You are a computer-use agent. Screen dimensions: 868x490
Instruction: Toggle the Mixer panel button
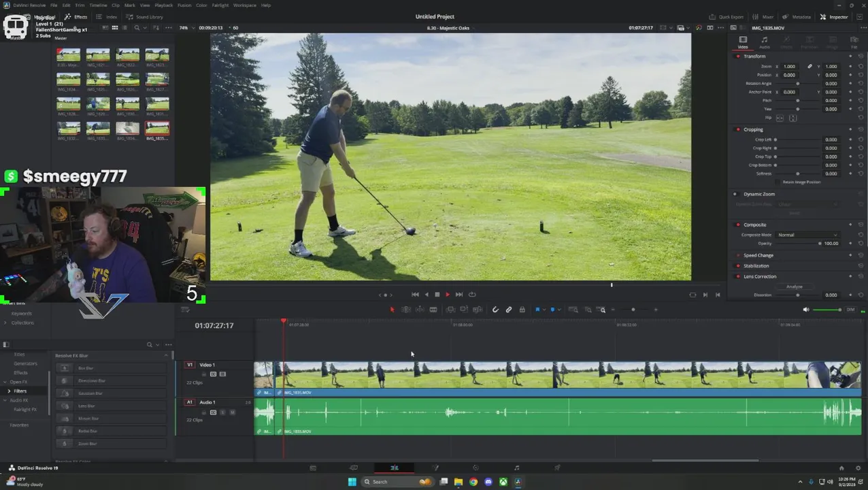coord(763,16)
